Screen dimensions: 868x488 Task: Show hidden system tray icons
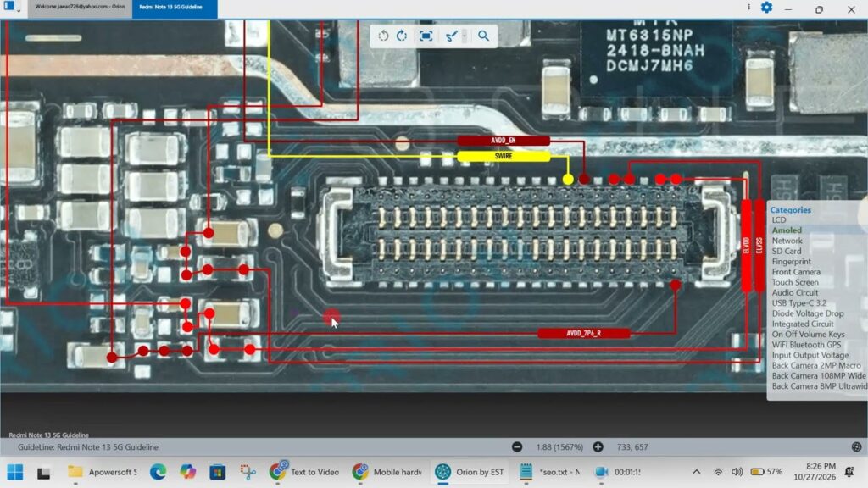coord(697,472)
